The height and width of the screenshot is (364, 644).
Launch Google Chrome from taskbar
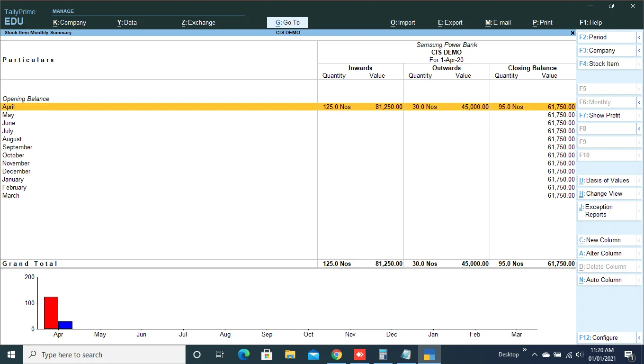[336, 355]
